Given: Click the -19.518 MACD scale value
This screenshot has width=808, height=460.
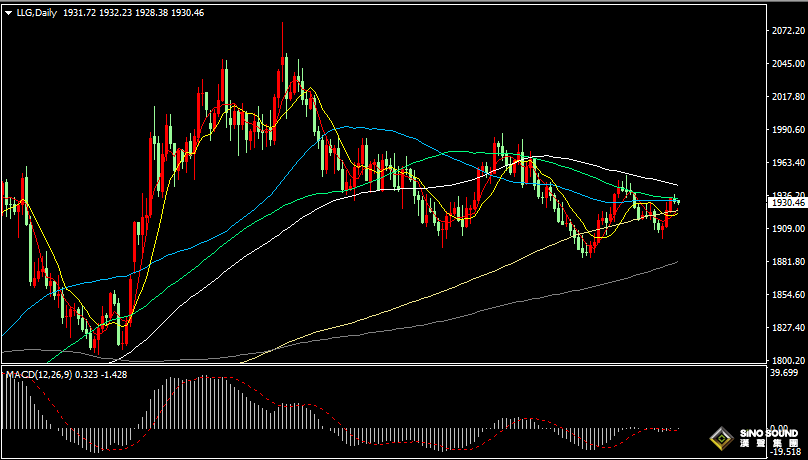Looking at the screenshot, I should [x=788, y=451].
